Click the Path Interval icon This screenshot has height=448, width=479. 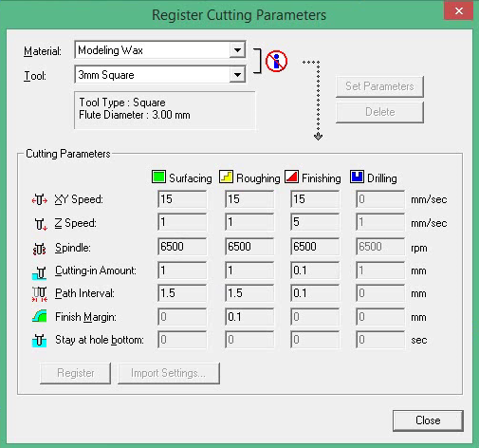[40, 294]
